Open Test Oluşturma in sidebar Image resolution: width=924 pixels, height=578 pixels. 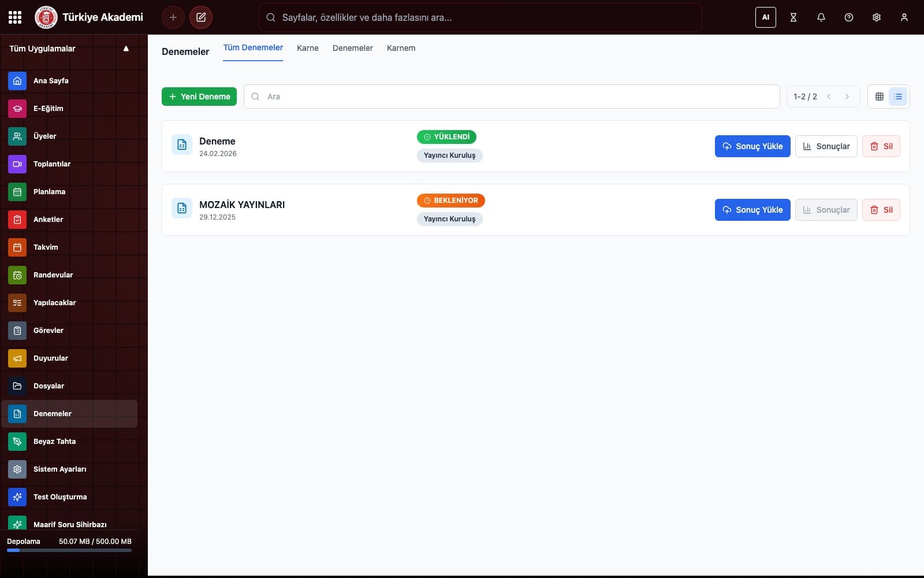click(x=69, y=497)
